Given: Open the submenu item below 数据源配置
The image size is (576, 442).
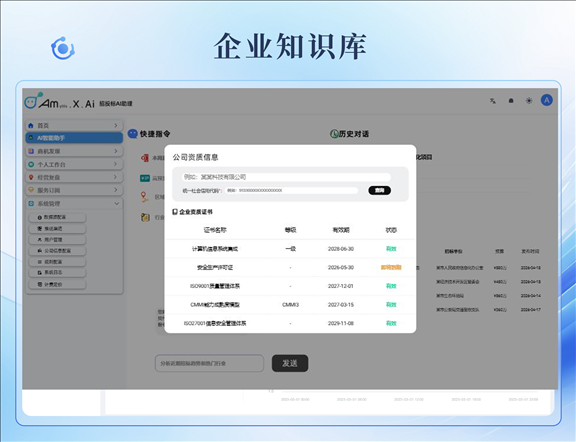Looking at the screenshot, I should [57, 229].
